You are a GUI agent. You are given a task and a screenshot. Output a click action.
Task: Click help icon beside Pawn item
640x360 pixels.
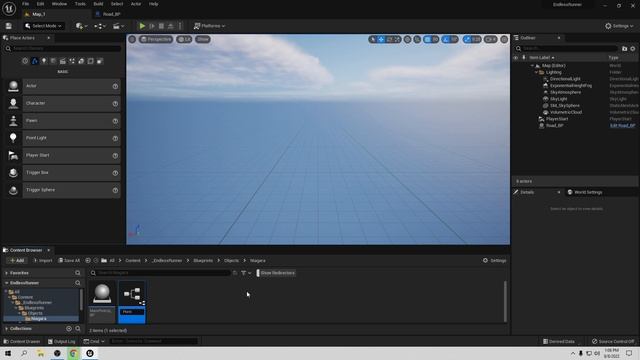coord(115,121)
